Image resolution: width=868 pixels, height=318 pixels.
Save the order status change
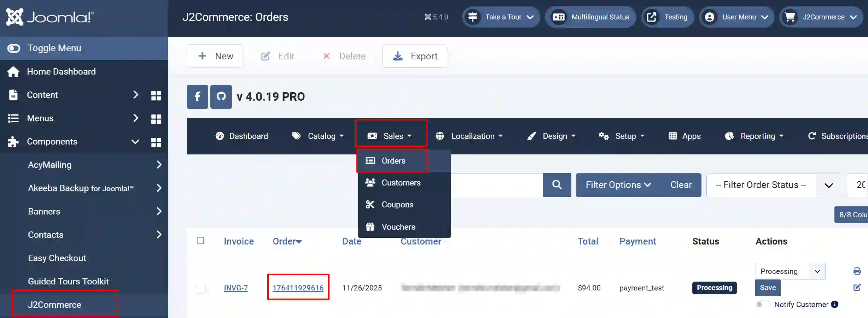pyautogui.click(x=768, y=288)
